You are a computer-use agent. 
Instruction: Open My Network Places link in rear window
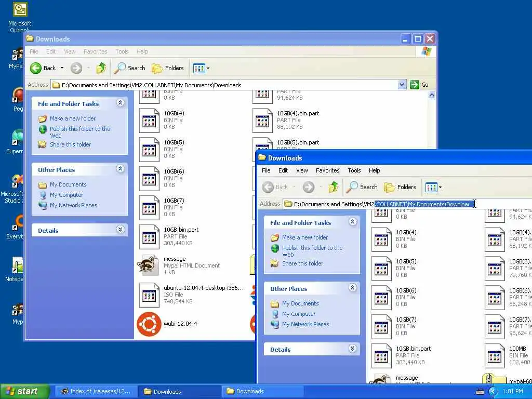(73, 205)
